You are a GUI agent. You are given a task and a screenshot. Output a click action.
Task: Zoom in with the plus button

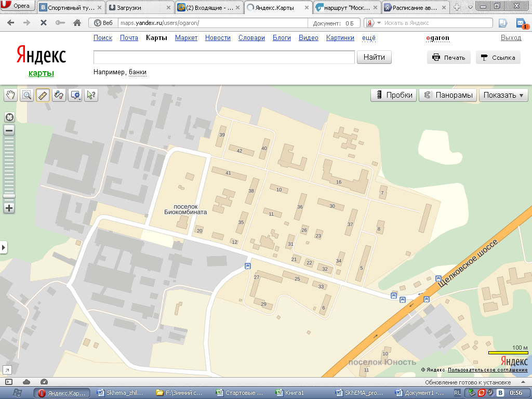pyautogui.click(x=9, y=208)
